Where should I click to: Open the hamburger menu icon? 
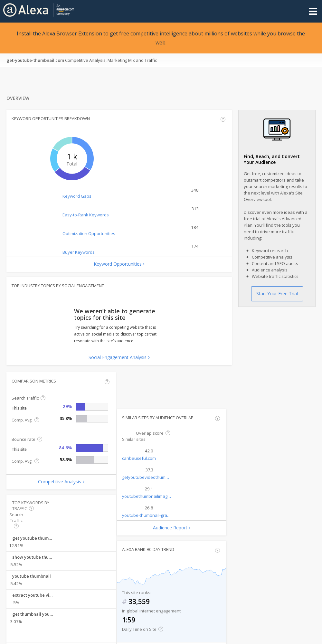coord(313,11)
